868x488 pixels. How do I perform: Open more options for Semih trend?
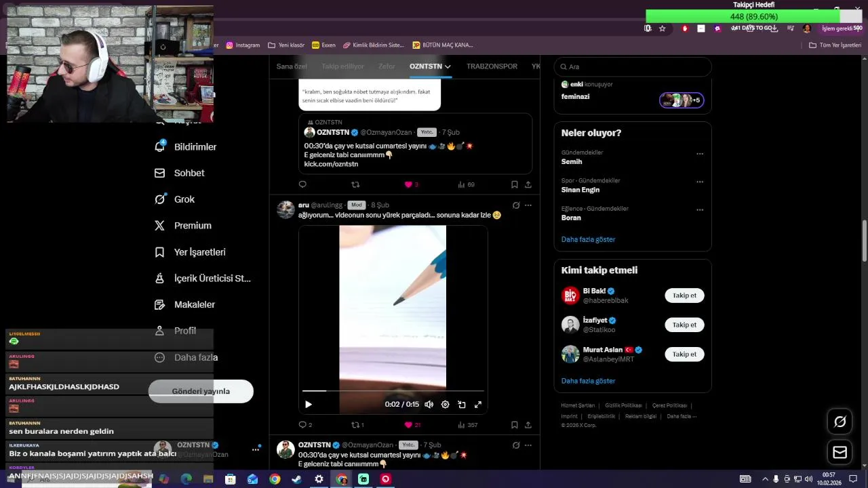pos(700,154)
